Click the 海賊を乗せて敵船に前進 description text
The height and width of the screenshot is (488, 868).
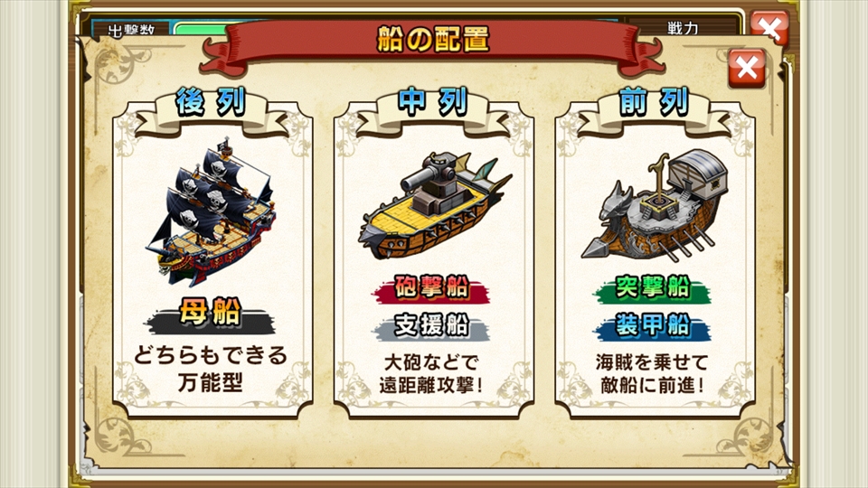(x=653, y=374)
